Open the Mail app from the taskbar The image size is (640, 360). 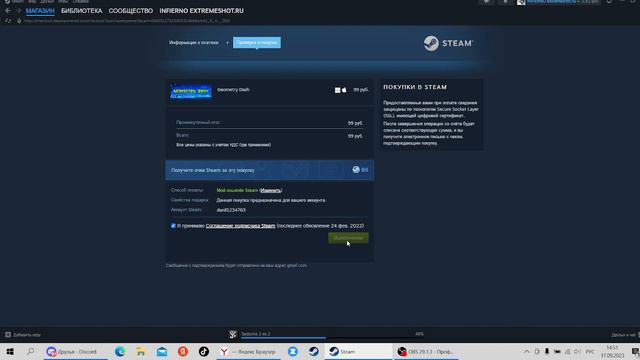pyautogui.click(x=162, y=351)
